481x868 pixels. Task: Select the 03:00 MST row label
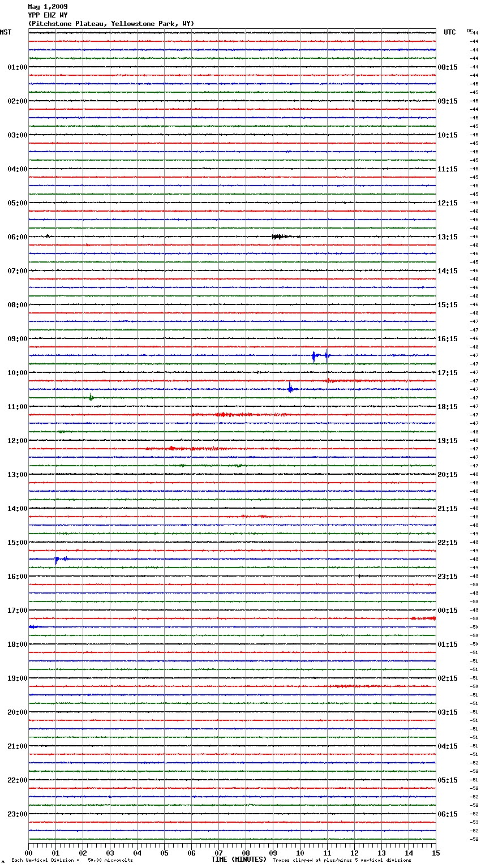(x=17, y=135)
